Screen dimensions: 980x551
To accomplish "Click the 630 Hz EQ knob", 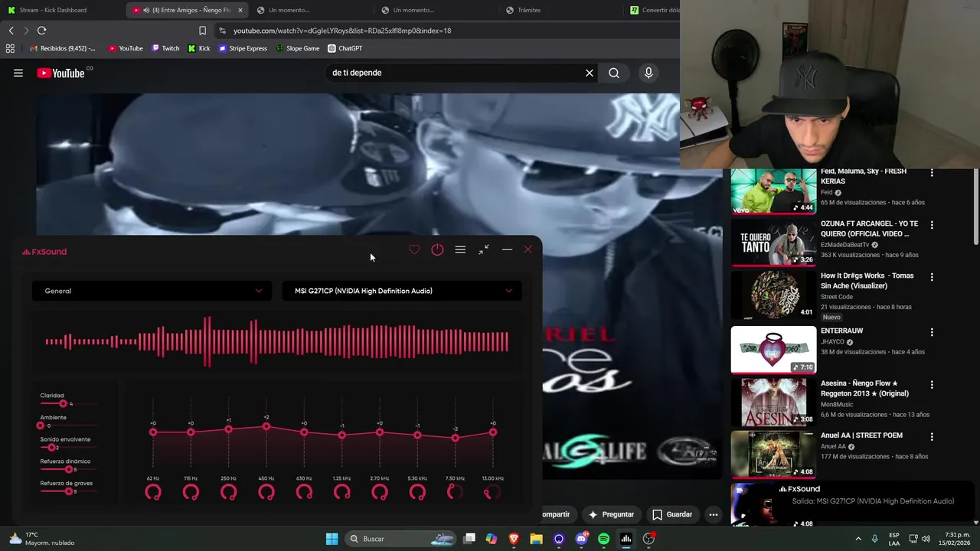I will (x=304, y=493).
